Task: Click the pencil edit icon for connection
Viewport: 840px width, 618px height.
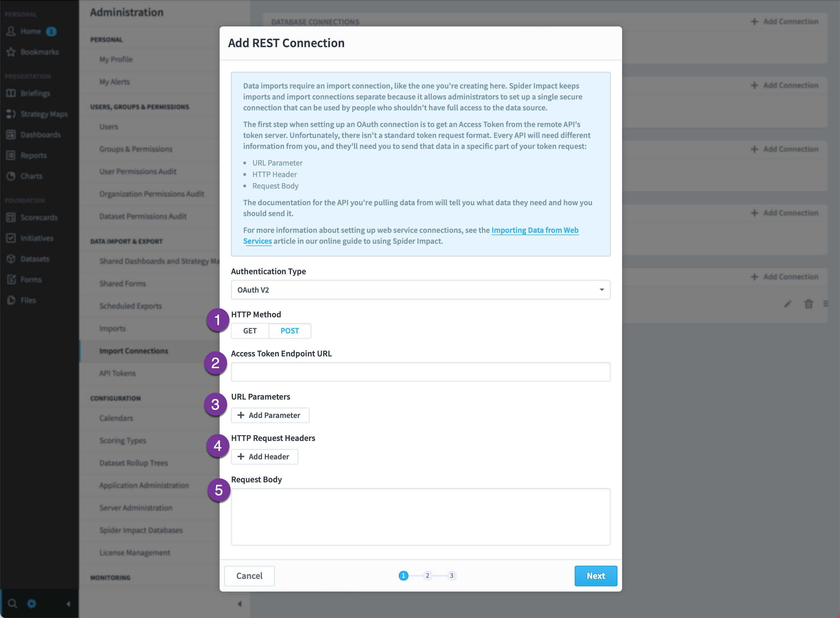Action: click(x=788, y=304)
